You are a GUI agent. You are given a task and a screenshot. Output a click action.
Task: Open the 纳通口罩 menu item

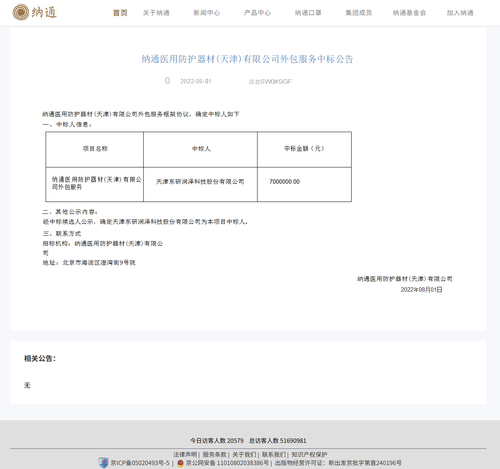[308, 13]
